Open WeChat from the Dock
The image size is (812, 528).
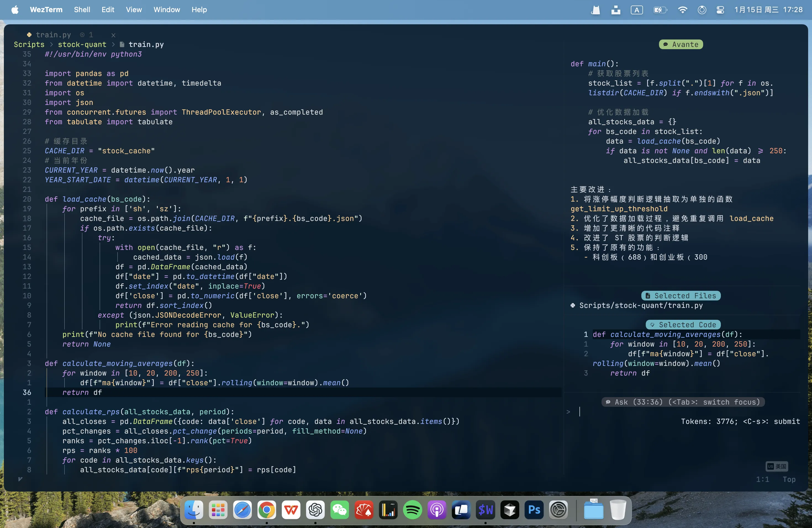click(339, 510)
